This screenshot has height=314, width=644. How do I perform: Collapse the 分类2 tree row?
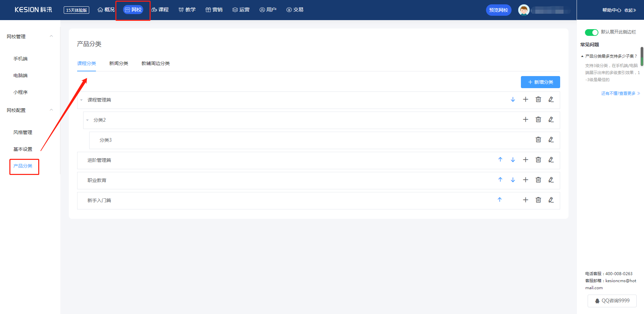point(88,120)
